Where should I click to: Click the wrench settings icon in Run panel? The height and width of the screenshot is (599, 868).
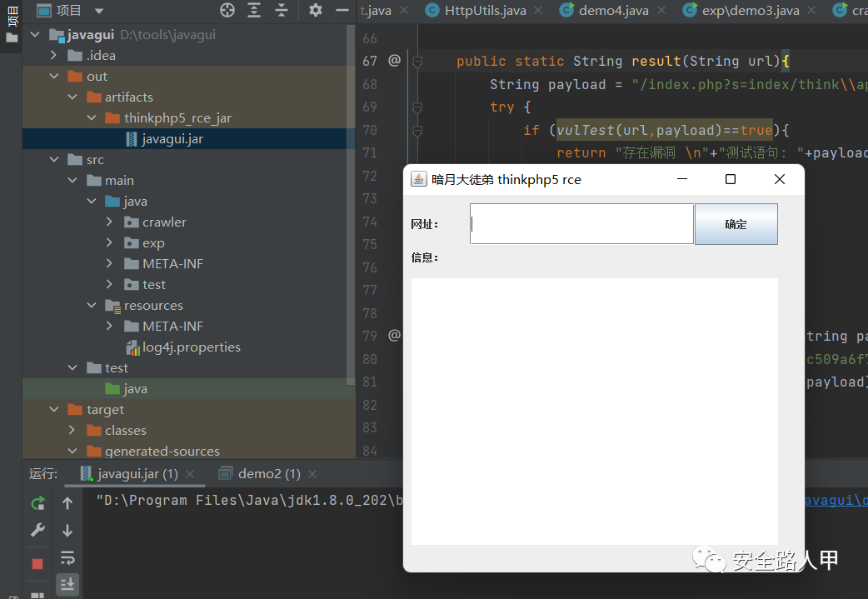pyautogui.click(x=37, y=531)
